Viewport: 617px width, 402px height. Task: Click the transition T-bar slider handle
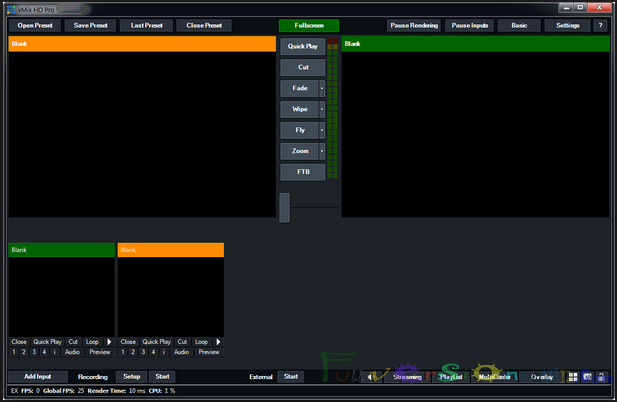pos(284,207)
